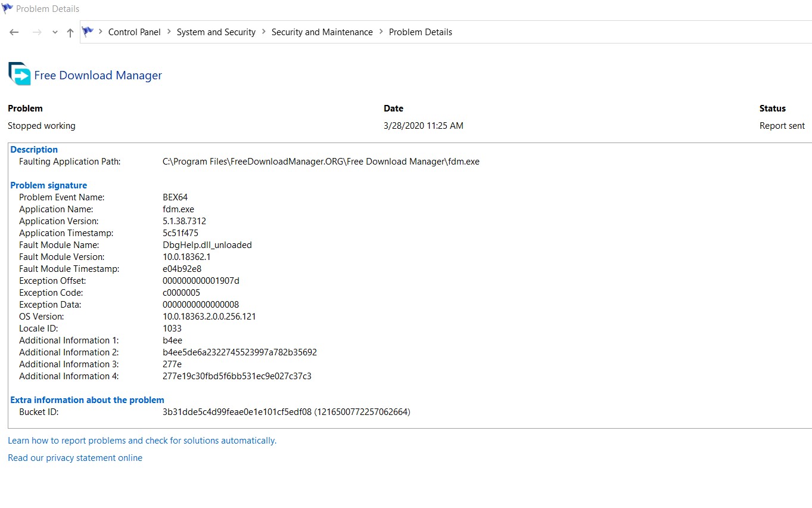Viewport: 812px width, 508px height.
Task: Click OS version 10.0.18363.2.0.0.256.121
Action: (209, 317)
